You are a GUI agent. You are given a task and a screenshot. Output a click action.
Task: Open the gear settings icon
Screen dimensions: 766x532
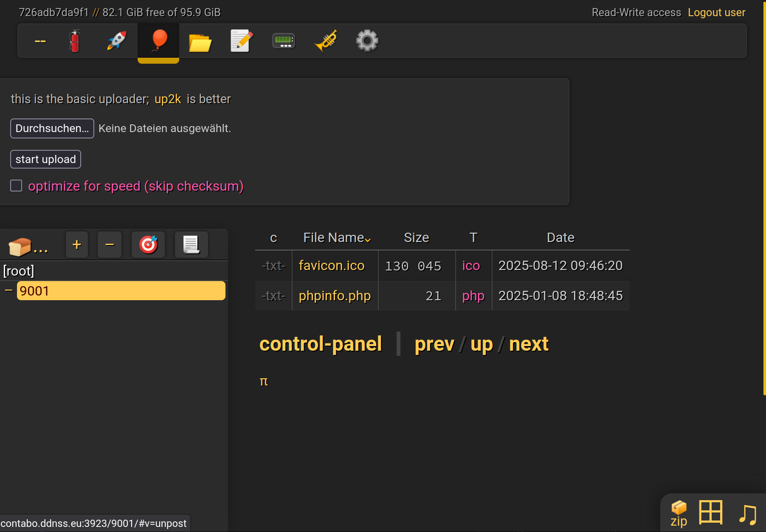367,41
